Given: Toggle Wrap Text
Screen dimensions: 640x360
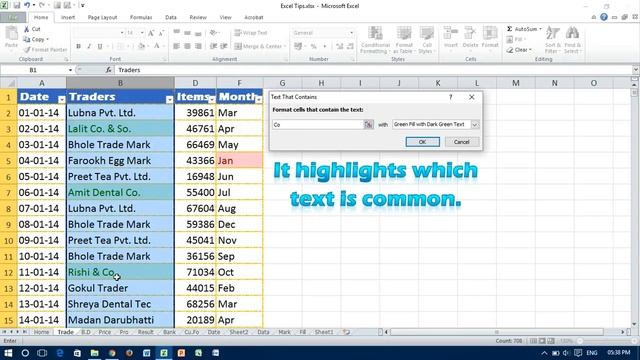Looking at the screenshot, I should tap(251, 33).
